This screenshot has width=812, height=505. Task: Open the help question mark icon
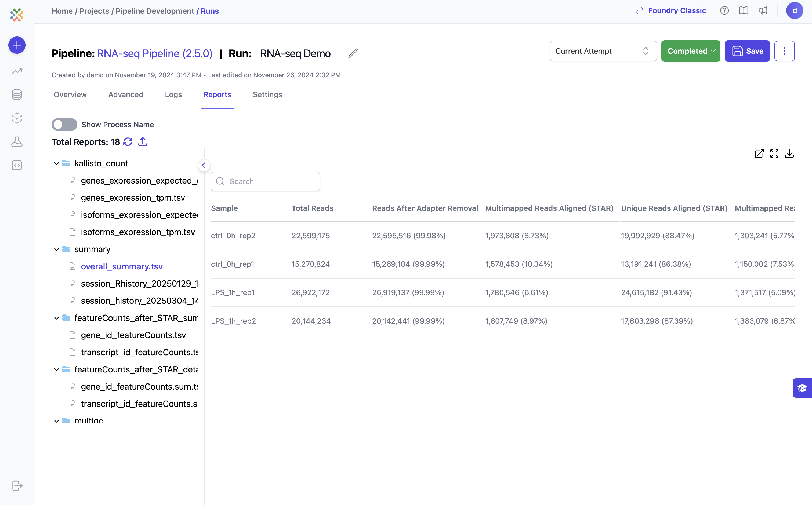(x=724, y=11)
